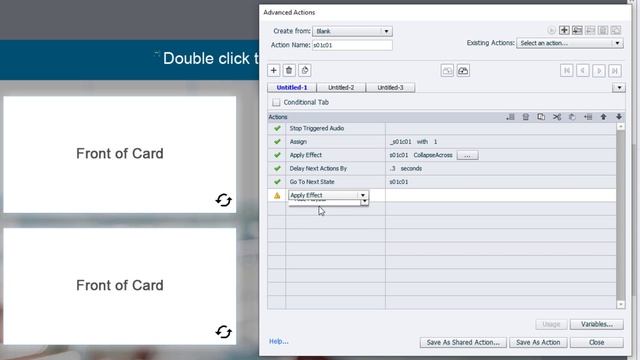Click the remove action row trash icon
Image resolution: width=640 pixels, height=360 pixels.
coord(526,117)
